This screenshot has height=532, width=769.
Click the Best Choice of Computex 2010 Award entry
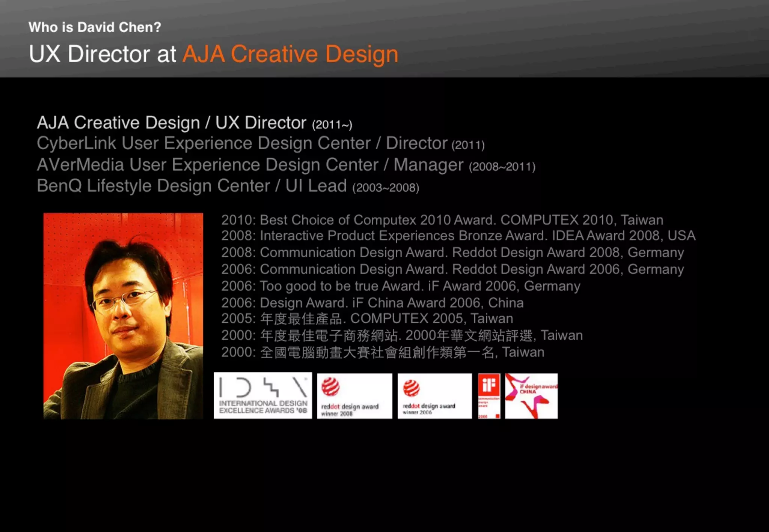tap(442, 220)
